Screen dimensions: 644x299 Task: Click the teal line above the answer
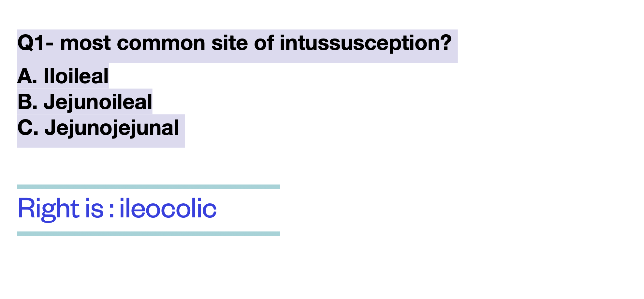pyautogui.click(x=149, y=187)
